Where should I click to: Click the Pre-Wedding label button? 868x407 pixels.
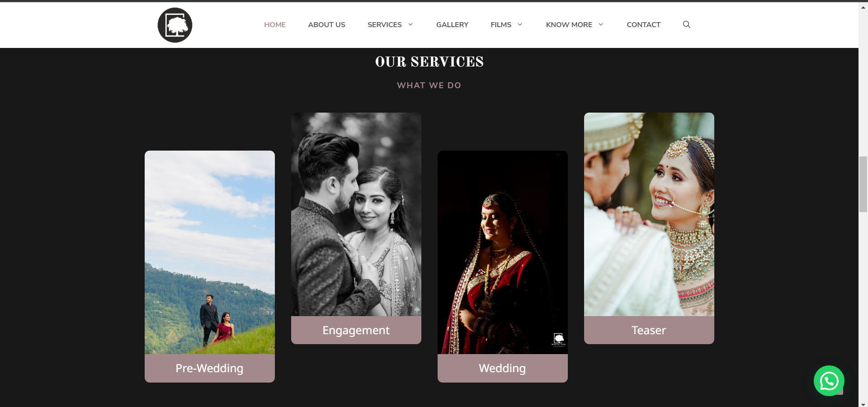pos(210,368)
